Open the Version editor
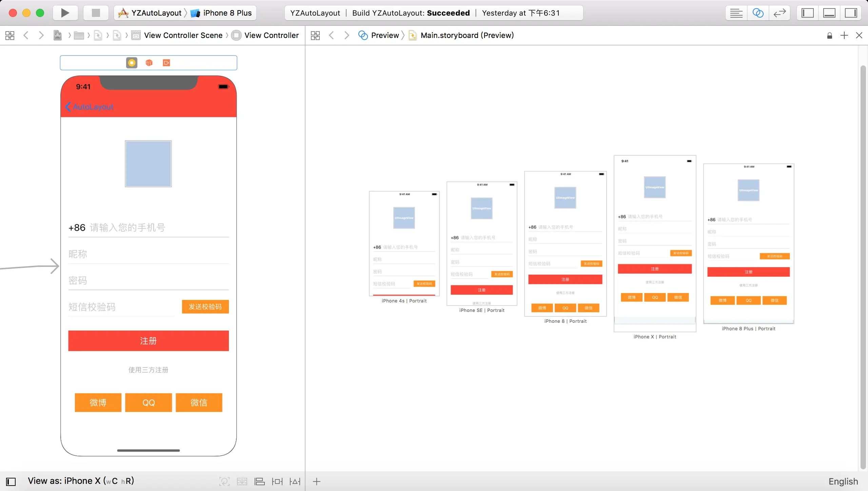This screenshot has height=491, width=868. point(780,13)
